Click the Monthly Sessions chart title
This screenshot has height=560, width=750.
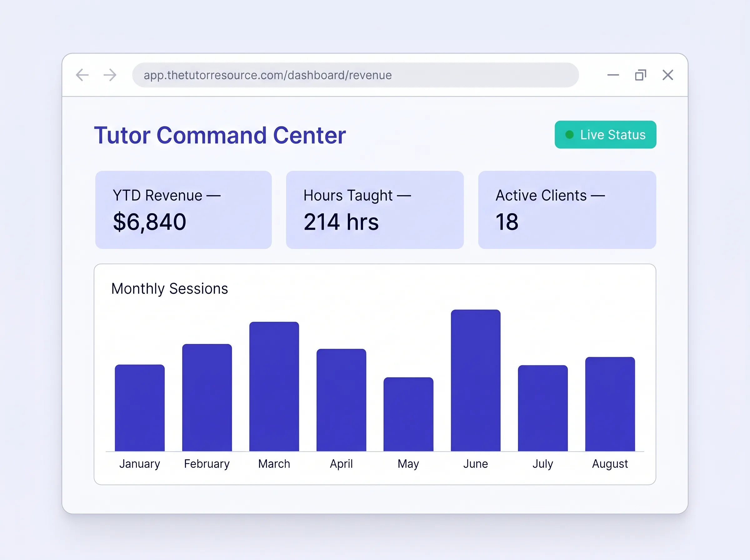pos(169,289)
